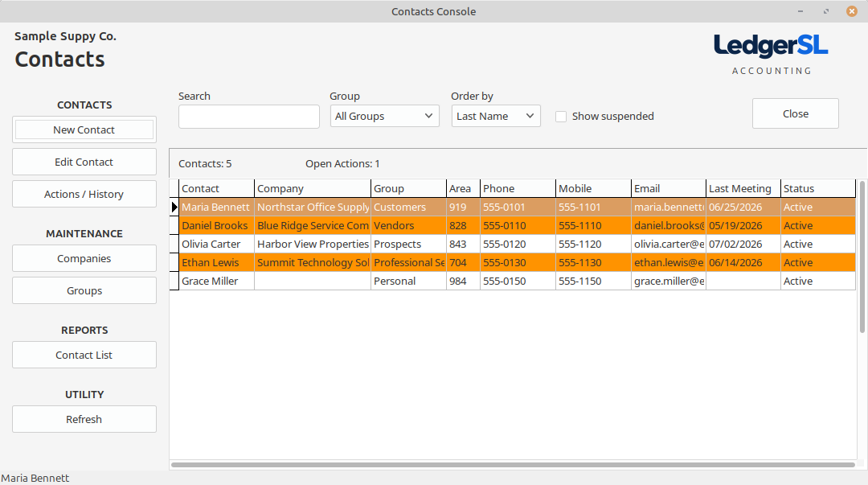Run the Contact List report
Screen dimensions: 868x485
pyautogui.click(x=84, y=355)
